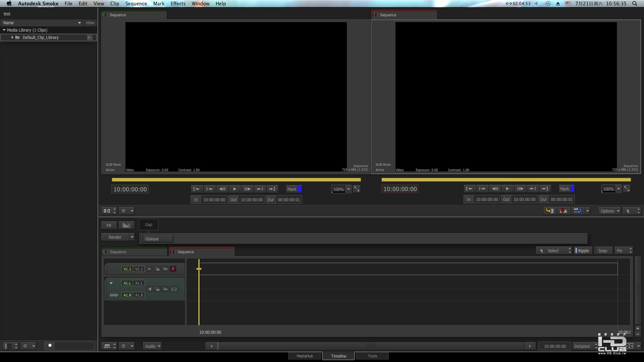Toggle A1 audio track lock
This screenshot has width=644, height=362.
point(157,289)
